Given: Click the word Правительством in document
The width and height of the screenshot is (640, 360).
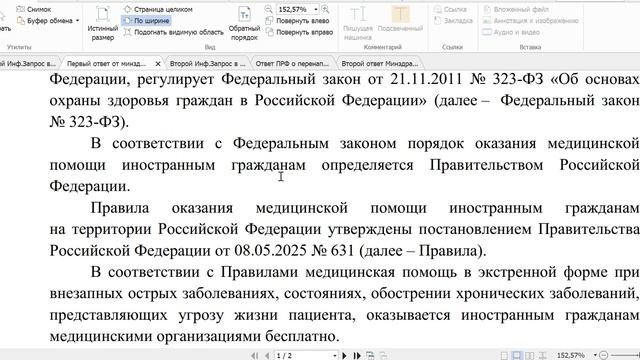Looking at the screenshot, I should (486, 165).
